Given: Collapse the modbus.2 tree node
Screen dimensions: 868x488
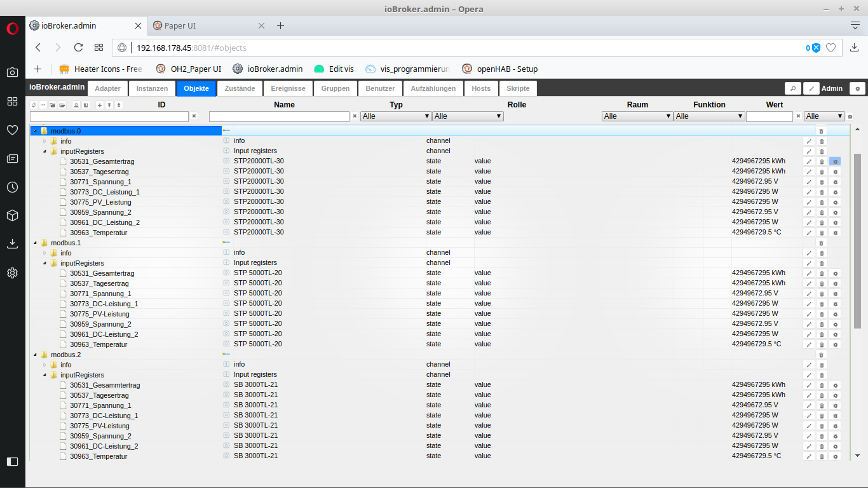Looking at the screenshot, I should [35, 355].
